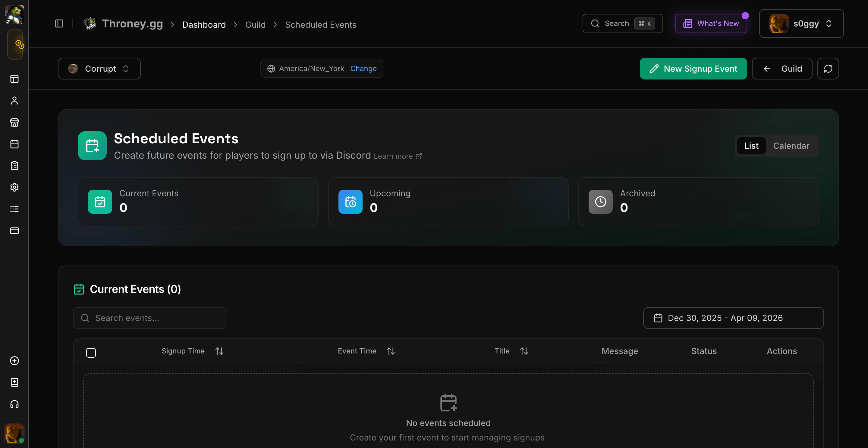Toggle the sidebar panel icon
The image size is (868, 448).
coord(59,23)
